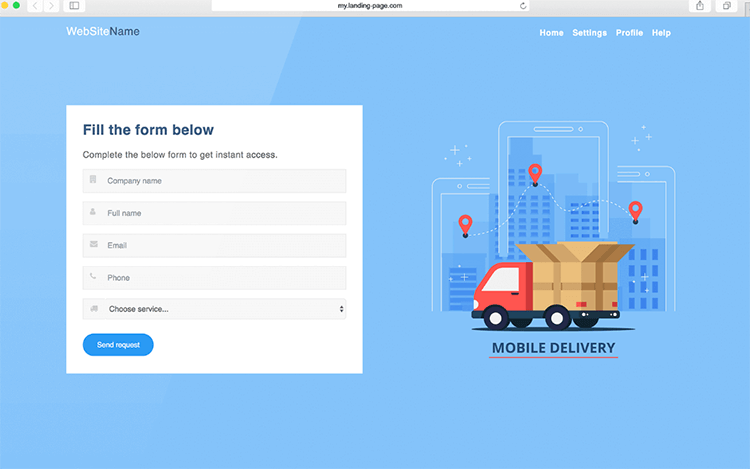Click the envelope icon in Email field
Image resolution: width=750 pixels, height=469 pixels.
point(94,244)
